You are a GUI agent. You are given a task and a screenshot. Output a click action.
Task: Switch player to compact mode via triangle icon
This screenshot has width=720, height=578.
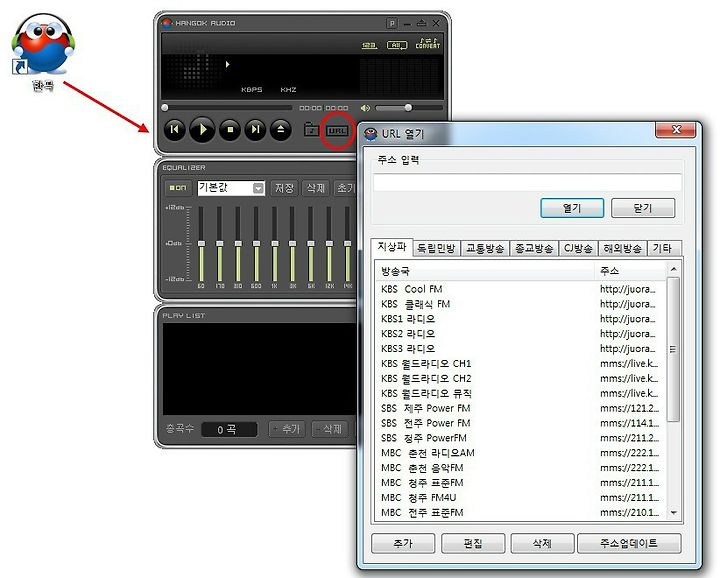422,23
